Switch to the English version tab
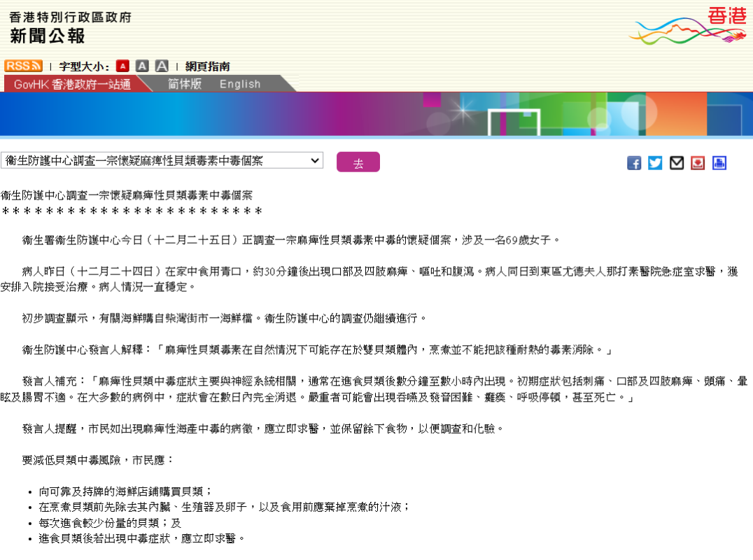 240,84
